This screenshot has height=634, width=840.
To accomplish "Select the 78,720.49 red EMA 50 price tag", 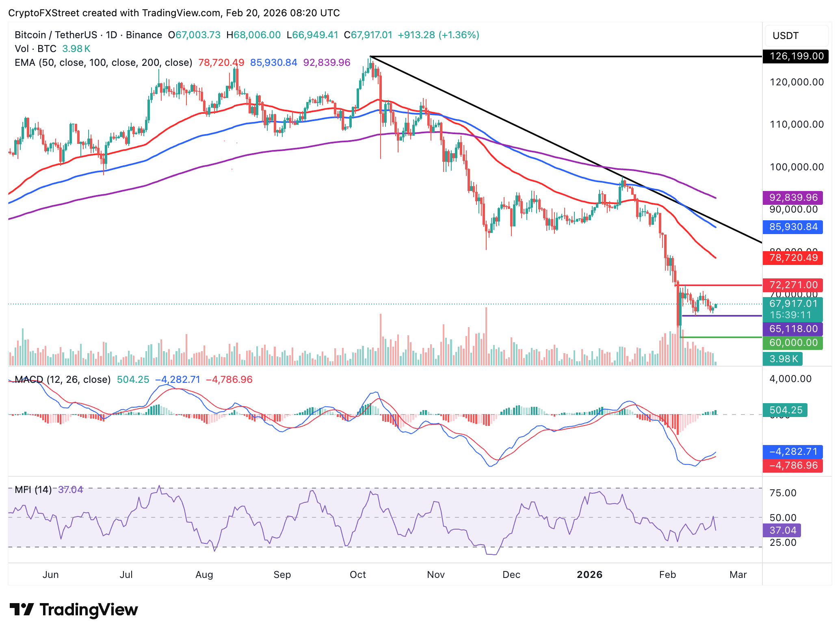I will (x=792, y=258).
